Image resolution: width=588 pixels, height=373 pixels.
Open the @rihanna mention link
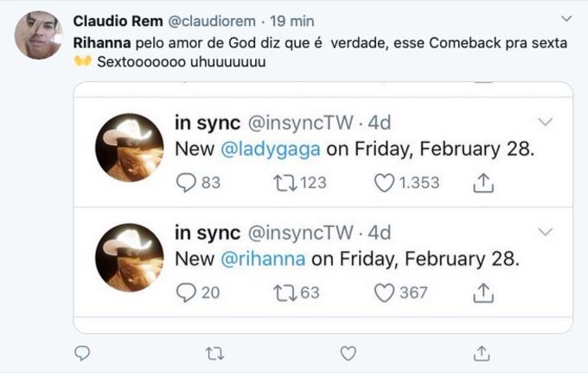point(265,259)
